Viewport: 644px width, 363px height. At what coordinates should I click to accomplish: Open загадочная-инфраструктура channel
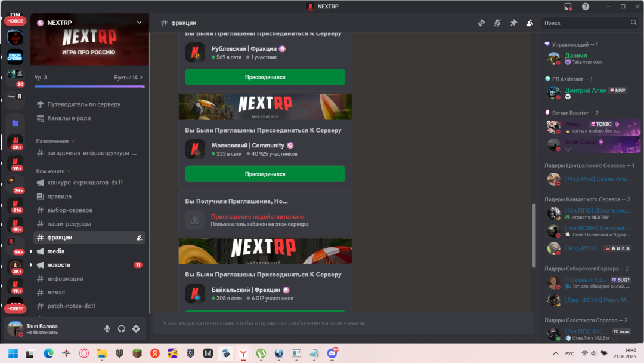click(x=89, y=153)
